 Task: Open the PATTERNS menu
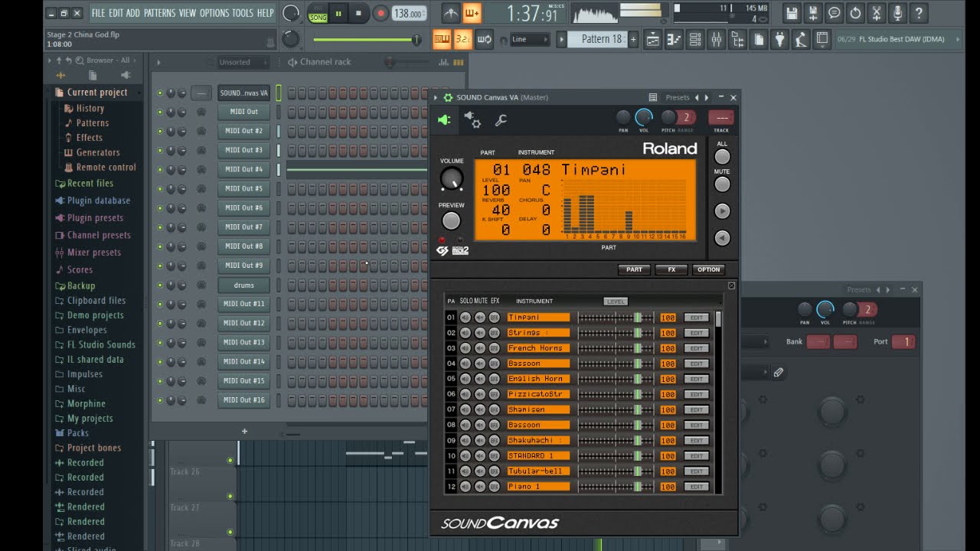click(159, 13)
